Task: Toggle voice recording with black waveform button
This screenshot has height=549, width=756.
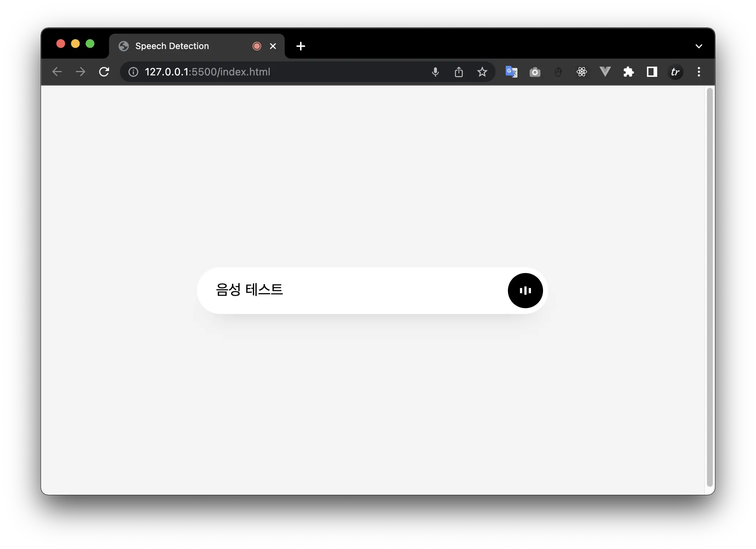Action: (525, 291)
